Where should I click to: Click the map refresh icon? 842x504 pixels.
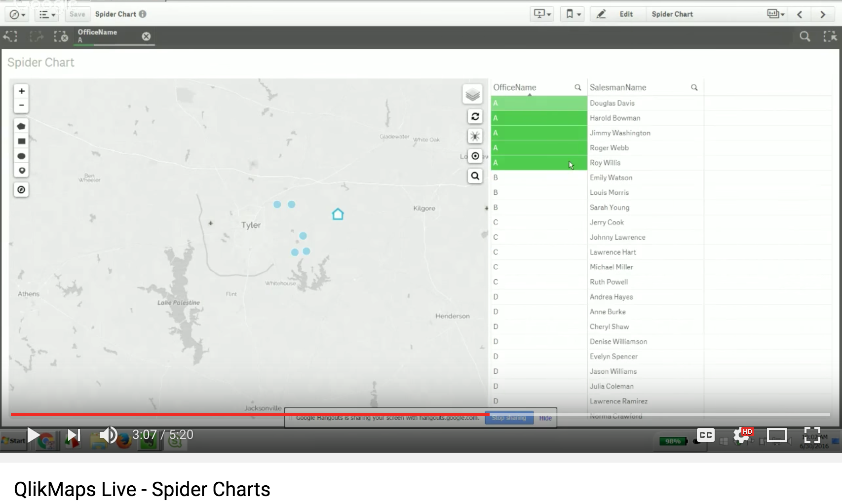(475, 116)
